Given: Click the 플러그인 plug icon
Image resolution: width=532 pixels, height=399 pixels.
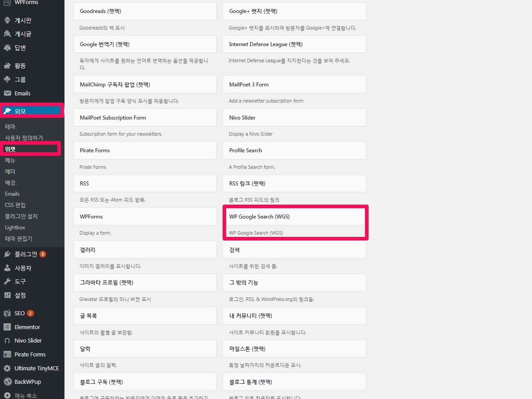Looking at the screenshot, I should coord(7,254).
